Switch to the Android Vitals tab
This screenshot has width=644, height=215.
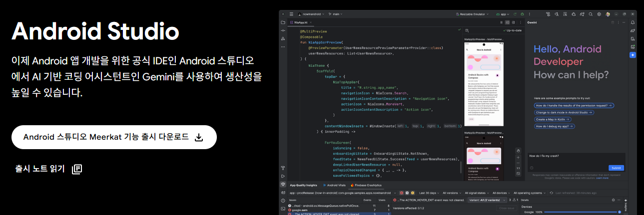(334, 185)
